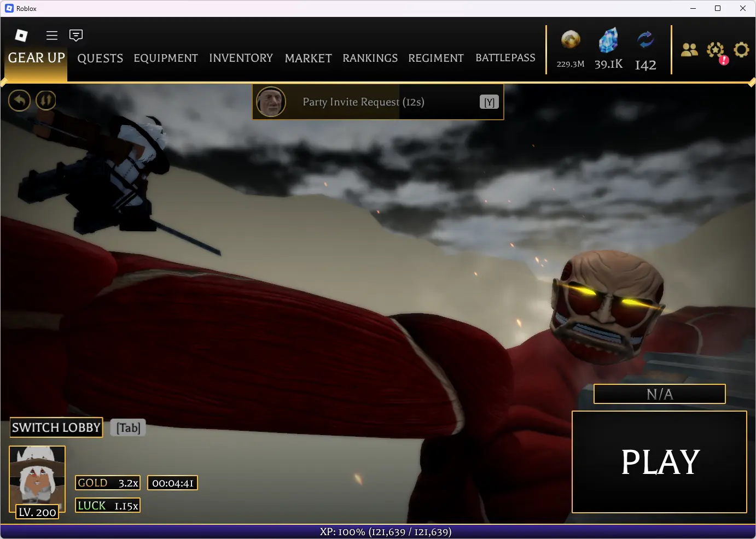
Task: Open the BATTLEPASS tab
Action: (505, 58)
